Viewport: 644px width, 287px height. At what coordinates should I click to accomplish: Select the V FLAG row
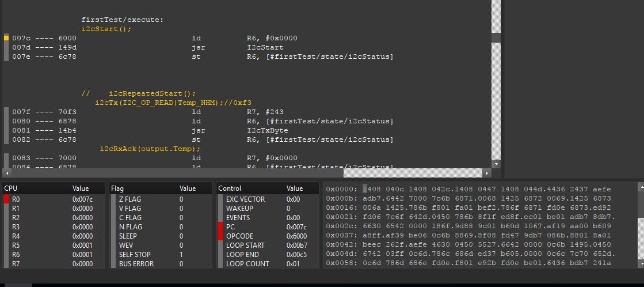[161, 209]
